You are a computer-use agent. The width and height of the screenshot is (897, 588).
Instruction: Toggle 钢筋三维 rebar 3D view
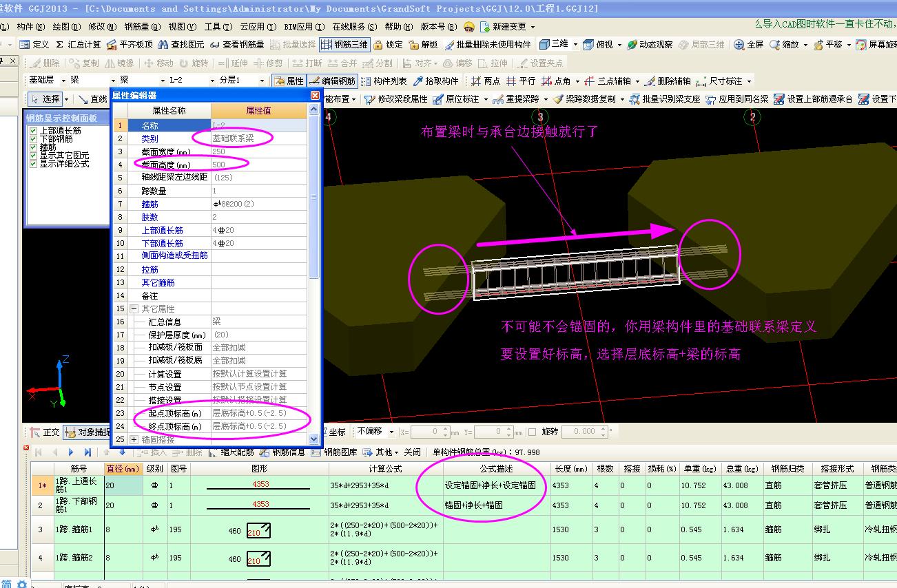pyautogui.click(x=344, y=44)
